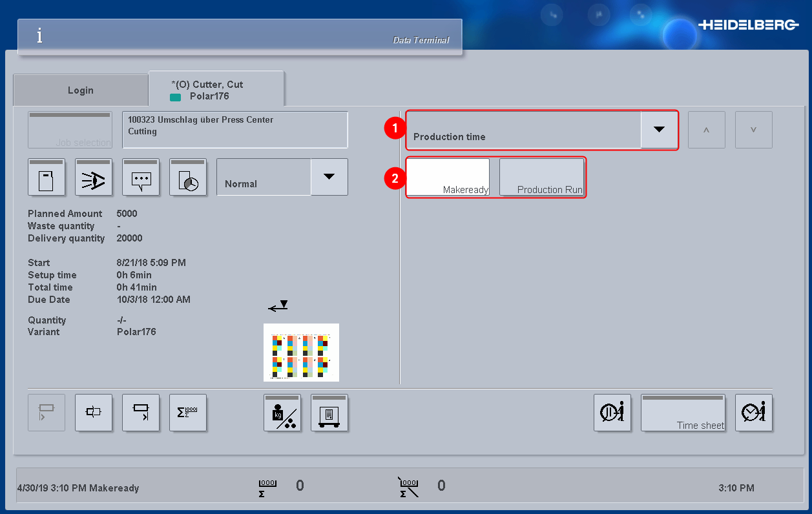Screen dimensions: 812x514
Task: Open the quantity sum Σ counter icon
Action: point(188,413)
